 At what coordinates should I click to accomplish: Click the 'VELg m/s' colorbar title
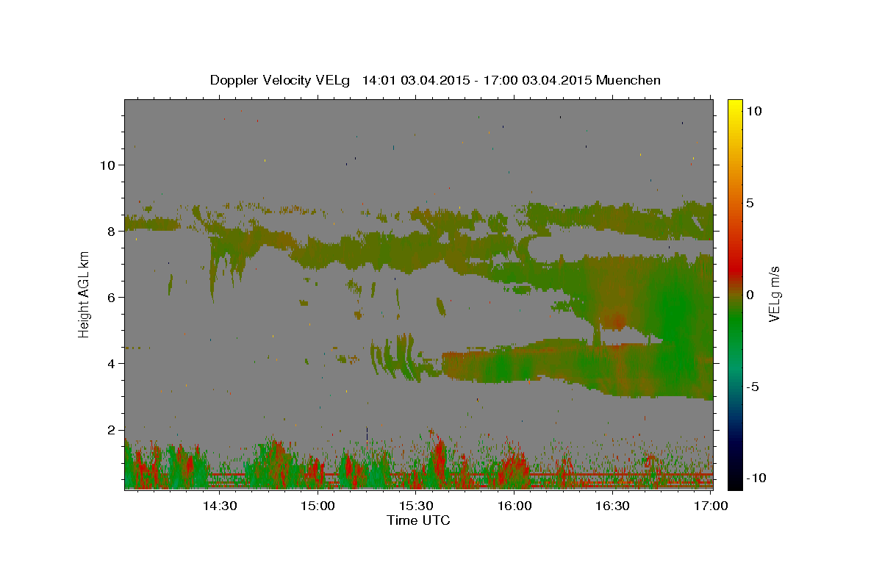point(775,294)
